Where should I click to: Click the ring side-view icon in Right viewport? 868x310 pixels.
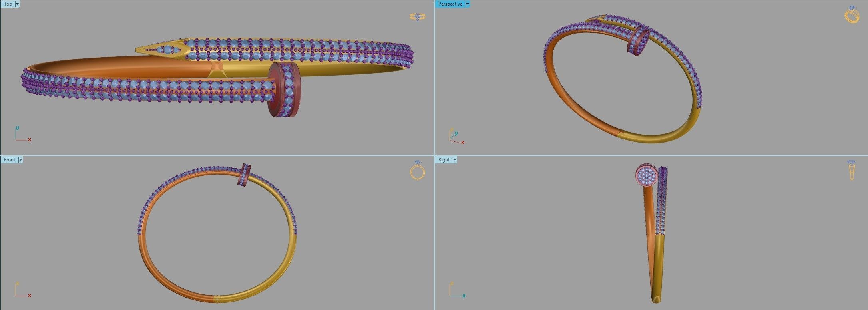[x=851, y=170]
